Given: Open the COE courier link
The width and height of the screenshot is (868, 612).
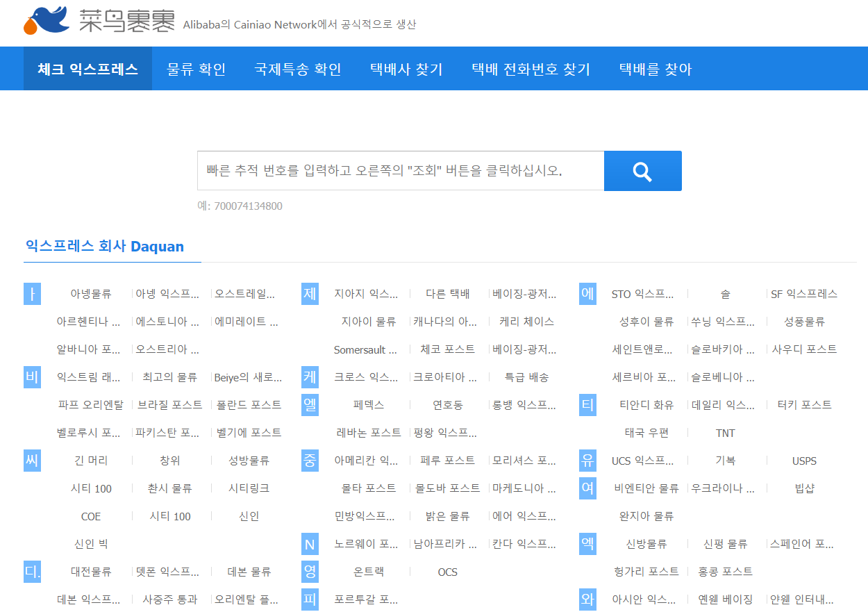Looking at the screenshot, I should [91, 516].
